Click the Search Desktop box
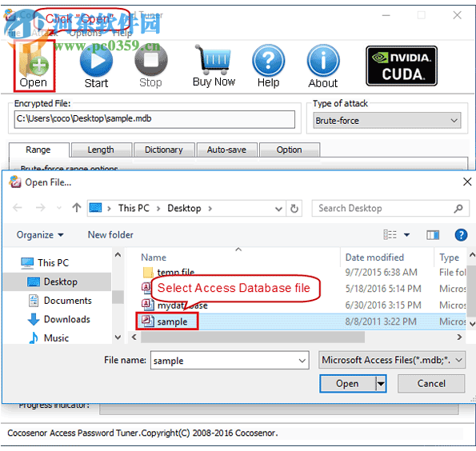Viewport: 476px width, 451px height. click(x=390, y=209)
